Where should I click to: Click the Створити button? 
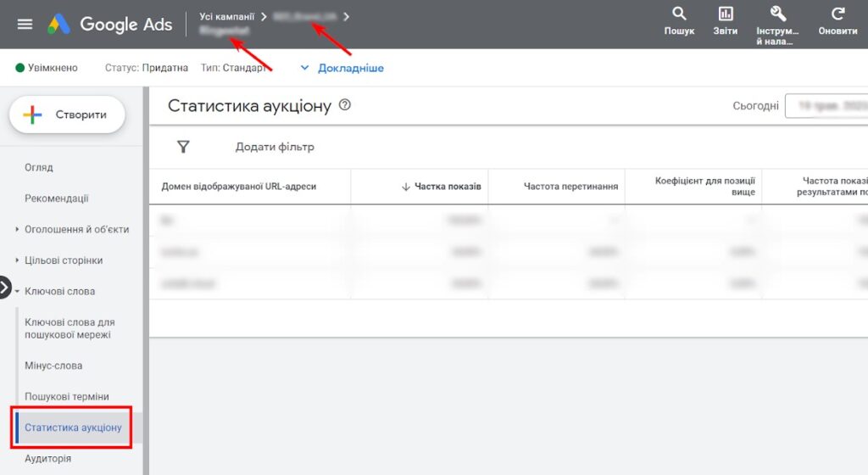68,115
